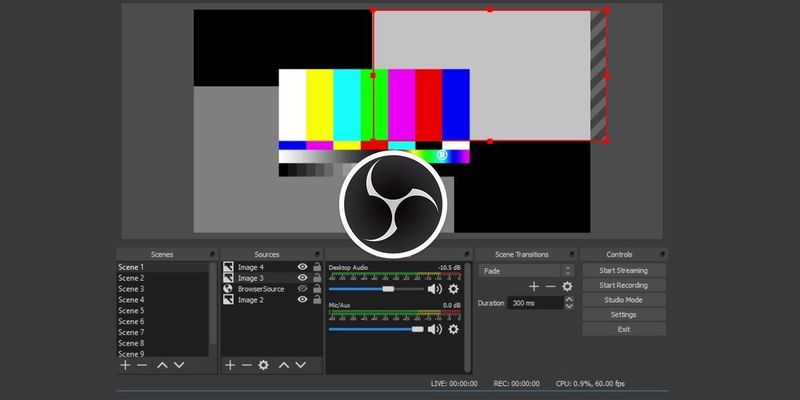Undock the audio Mixer panel

tap(466, 254)
